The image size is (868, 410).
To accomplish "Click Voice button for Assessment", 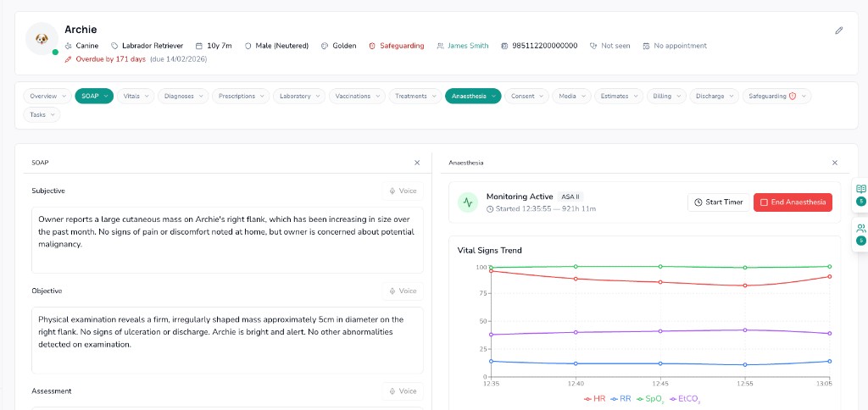I will pos(403,391).
